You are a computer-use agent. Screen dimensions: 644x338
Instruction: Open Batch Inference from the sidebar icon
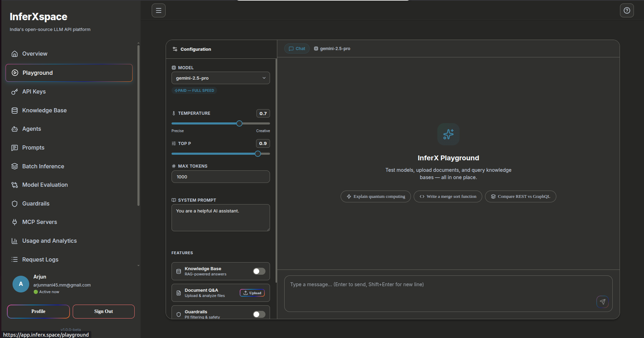tap(15, 166)
